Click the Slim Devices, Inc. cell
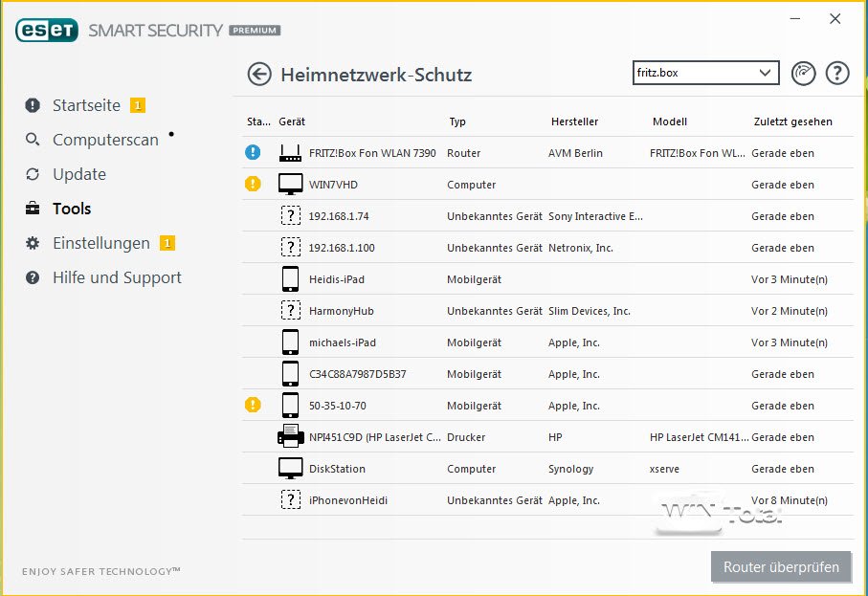Screen dimensions: 868x596 tap(589, 311)
